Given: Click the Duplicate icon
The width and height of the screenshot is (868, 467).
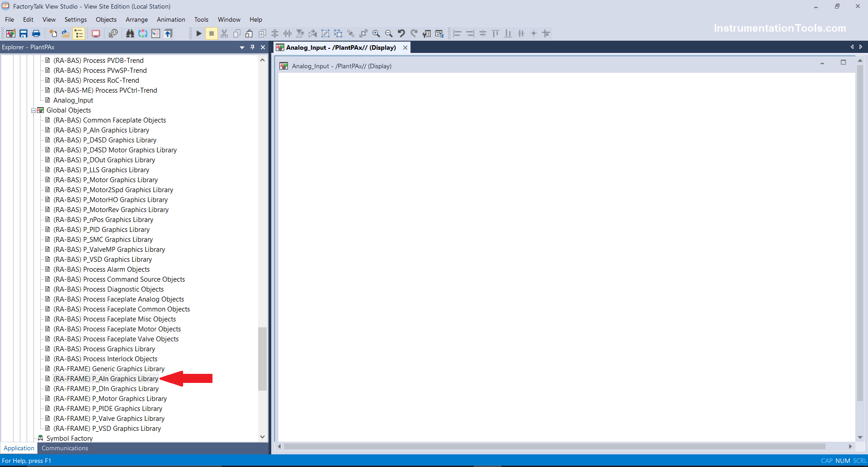Looking at the screenshot, I should point(262,33).
